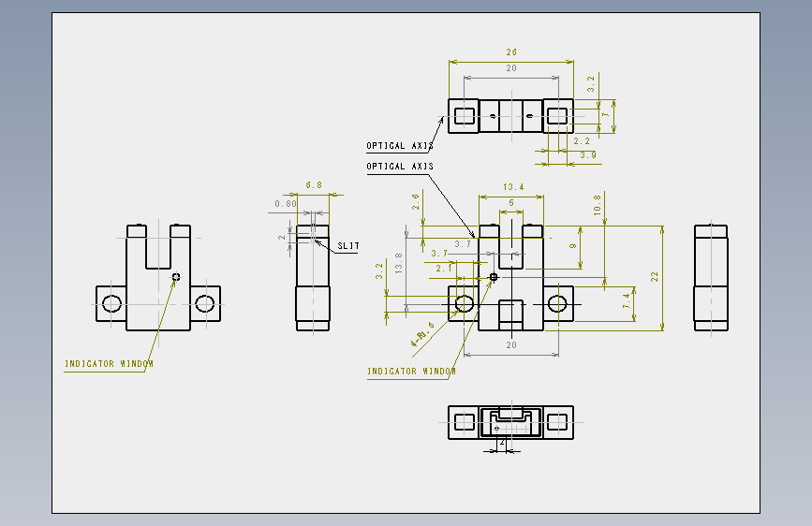Click the 5 slot width dimension
The width and height of the screenshot is (812, 526).
[511, 203]
